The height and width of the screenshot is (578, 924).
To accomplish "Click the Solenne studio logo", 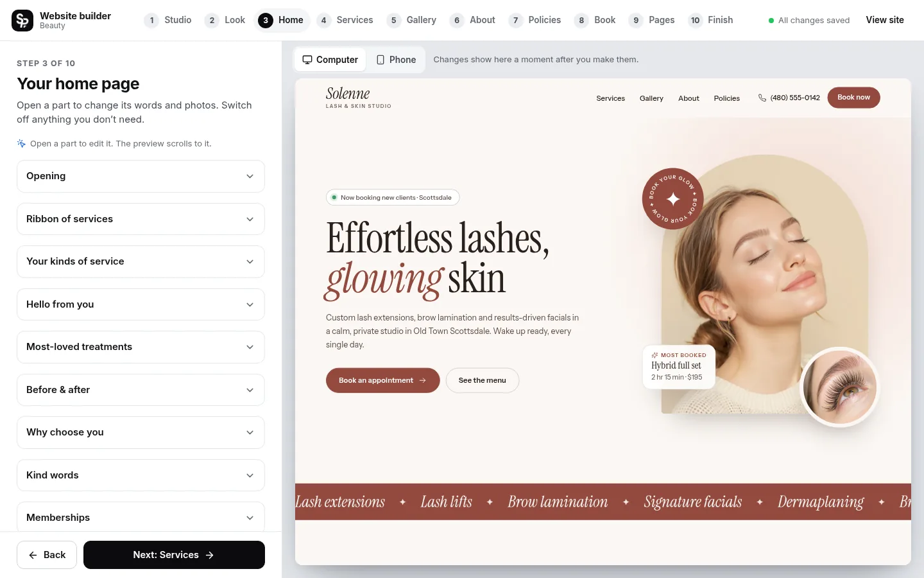I will point(358,97).
